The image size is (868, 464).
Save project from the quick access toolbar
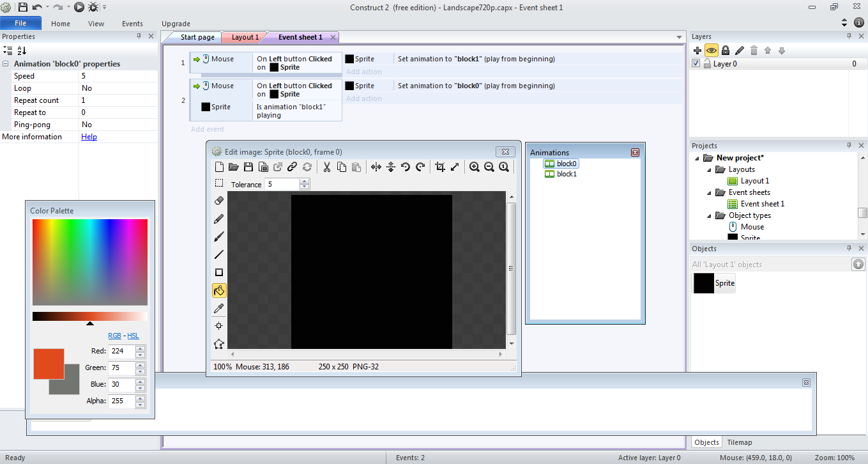23,7
